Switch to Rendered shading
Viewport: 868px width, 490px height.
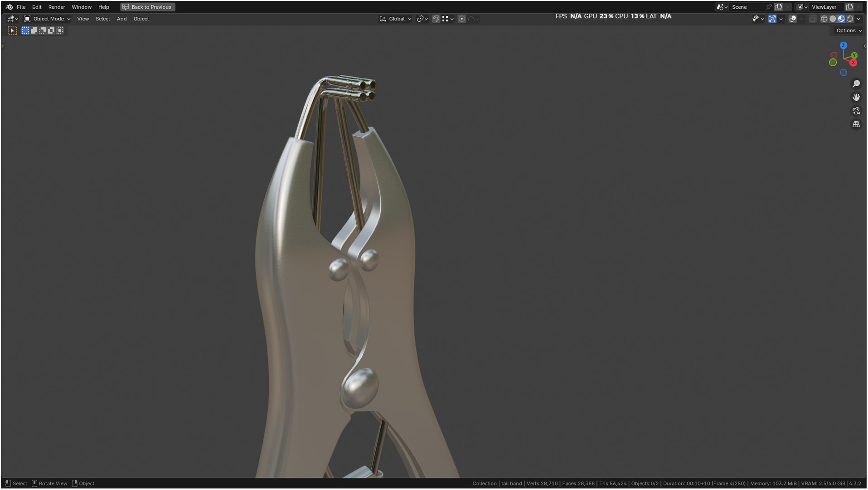point(850,19)
